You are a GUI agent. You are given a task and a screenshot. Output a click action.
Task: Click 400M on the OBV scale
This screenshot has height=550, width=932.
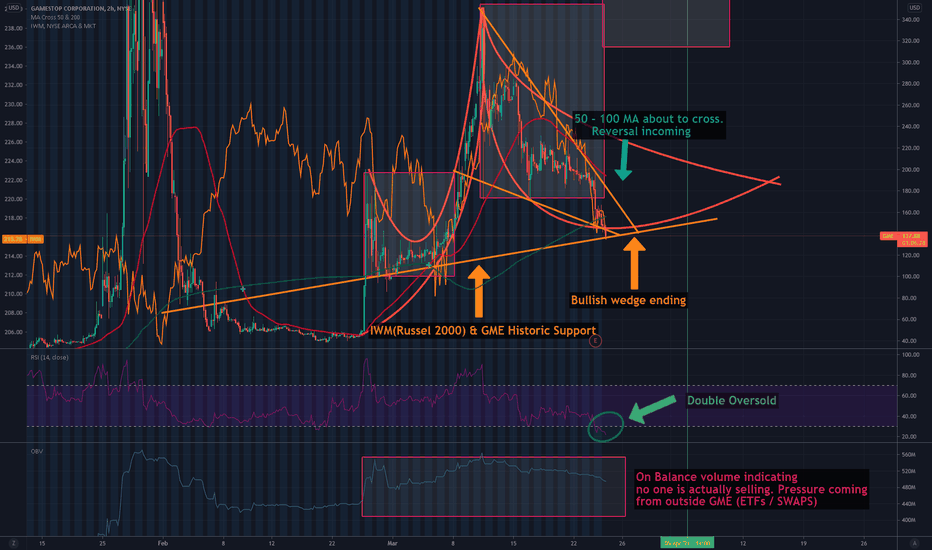[908, 520]
